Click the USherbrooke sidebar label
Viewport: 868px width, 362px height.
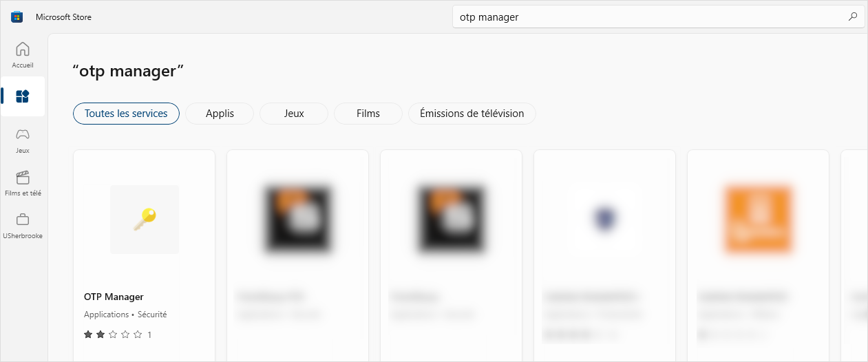point(23,236)
